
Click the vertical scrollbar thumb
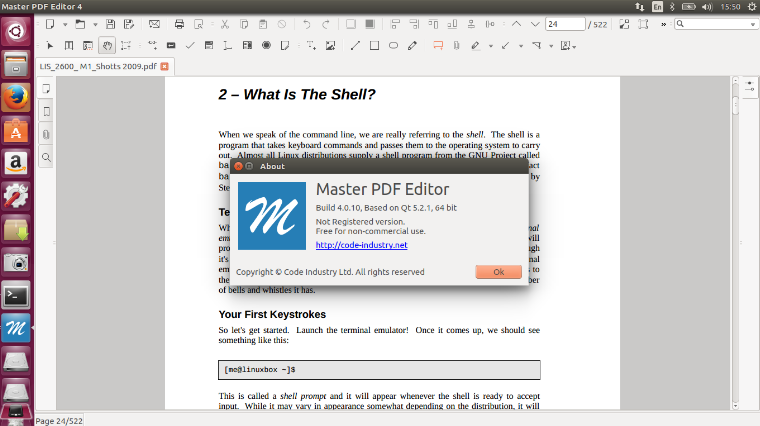coord(735,105)
